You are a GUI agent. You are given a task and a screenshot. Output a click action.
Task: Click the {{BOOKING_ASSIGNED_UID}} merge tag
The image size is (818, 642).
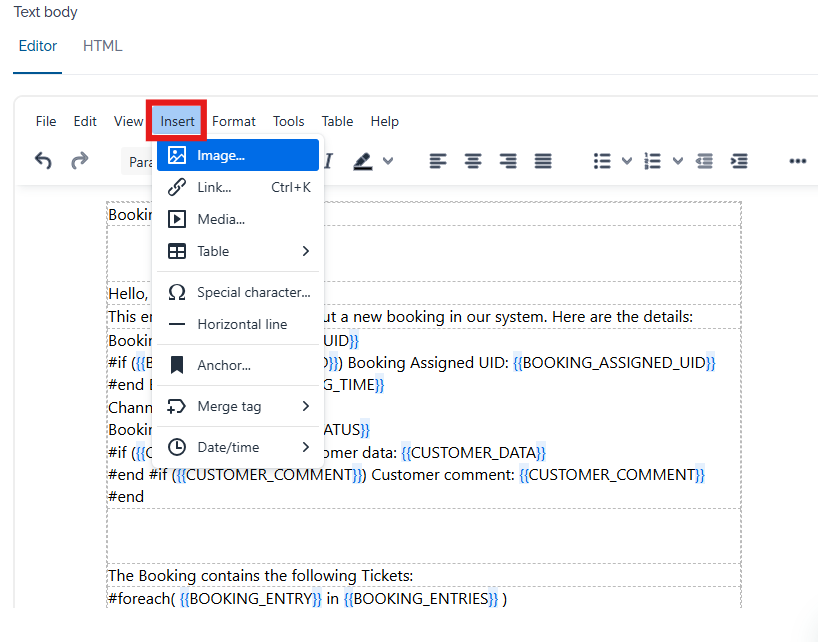(x=614, y=363)
